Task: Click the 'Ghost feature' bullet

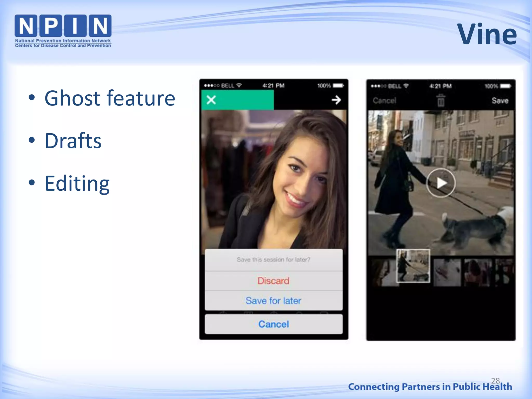Action: click(110, 98)
